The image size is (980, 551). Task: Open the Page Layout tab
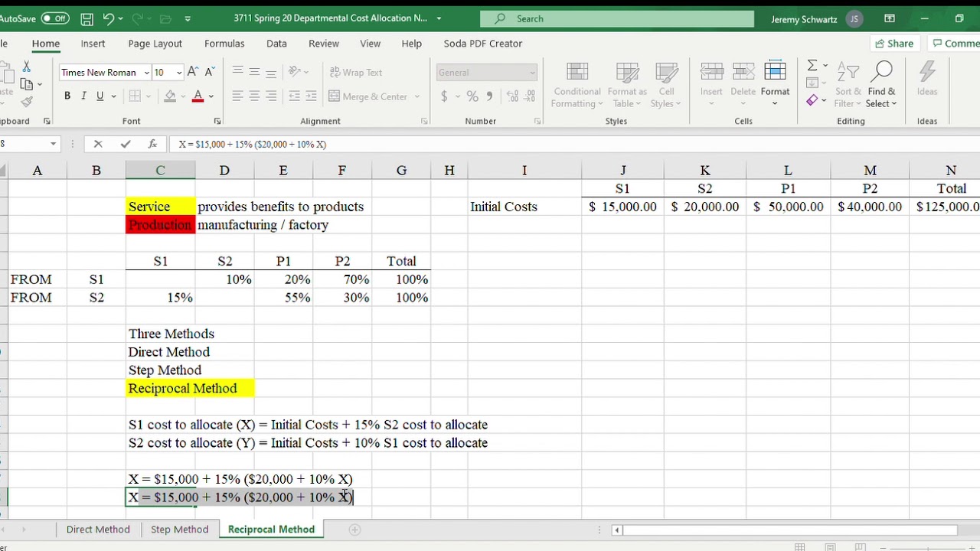155,44
